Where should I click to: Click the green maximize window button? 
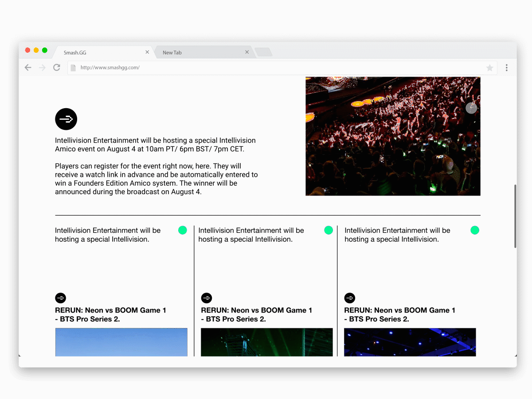coord(45,50)
